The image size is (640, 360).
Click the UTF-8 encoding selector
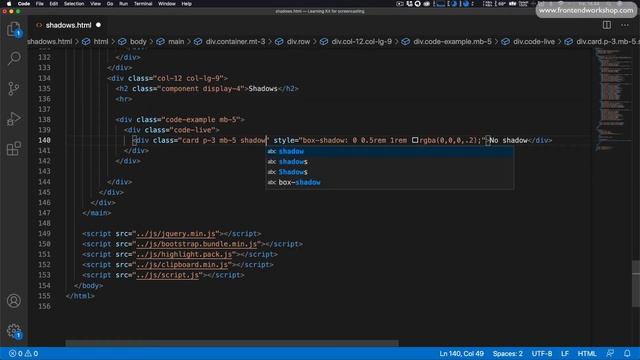(542, 353)
